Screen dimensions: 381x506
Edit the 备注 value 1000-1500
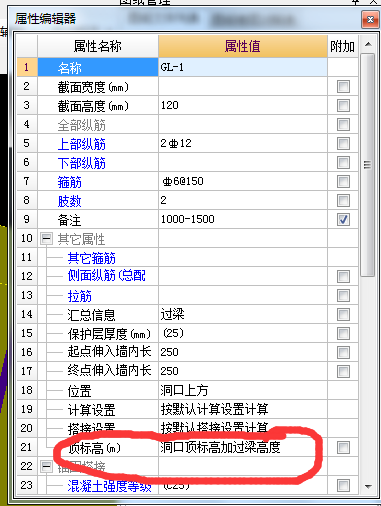(243, 220)
